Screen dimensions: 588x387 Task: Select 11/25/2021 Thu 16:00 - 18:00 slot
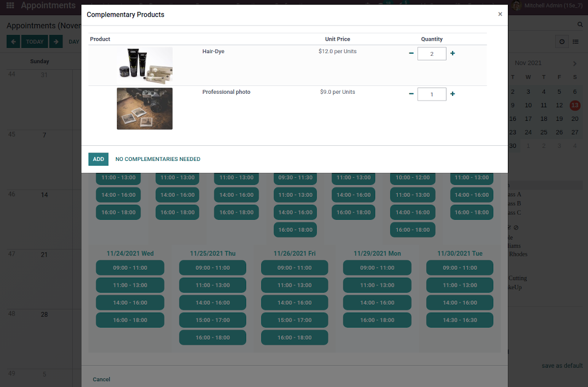pyautogui.click(x=213, y=338)
